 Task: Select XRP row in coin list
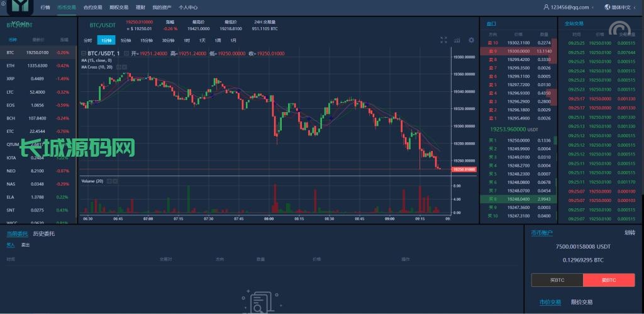[x=38, y=79]
